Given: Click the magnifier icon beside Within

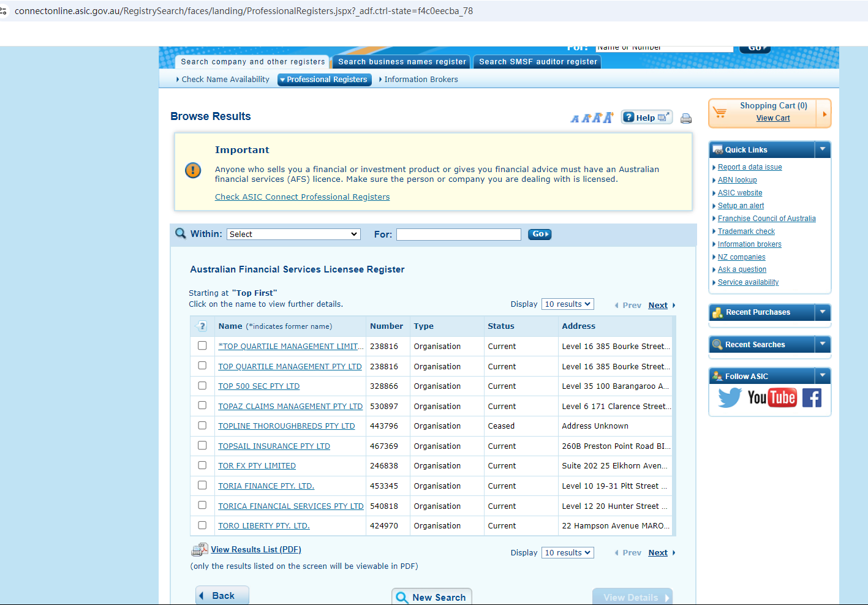Looking at the screenshot, I should pos(181,233).
